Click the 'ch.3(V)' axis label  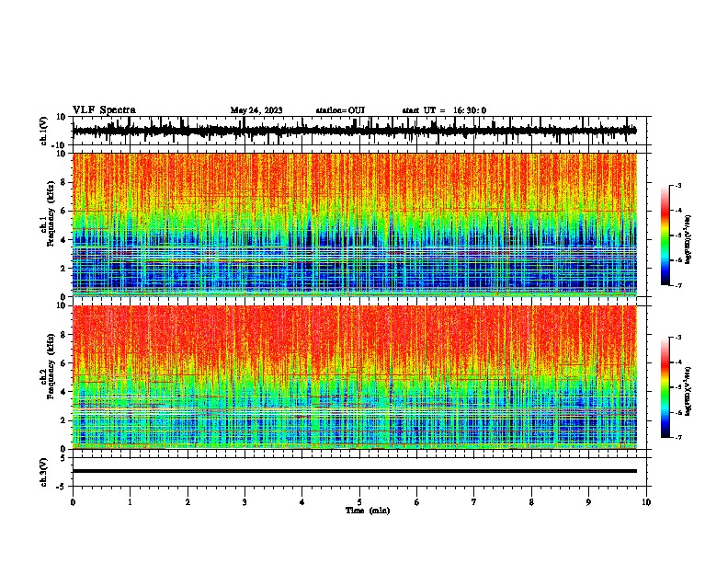tap(45, 472)
